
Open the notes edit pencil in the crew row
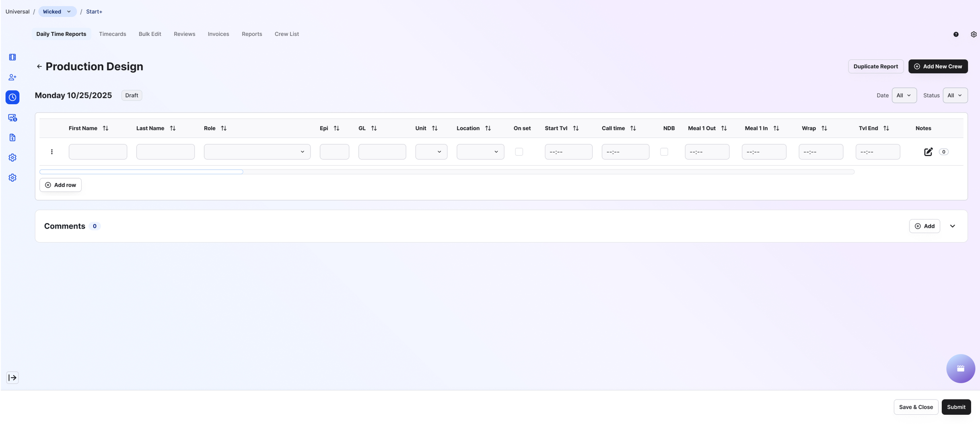coord(929,152)
